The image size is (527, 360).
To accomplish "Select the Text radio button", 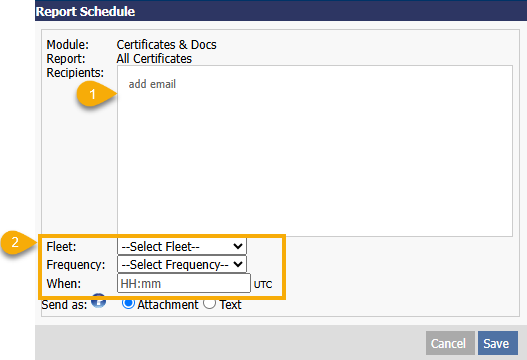I will [209, 304].
